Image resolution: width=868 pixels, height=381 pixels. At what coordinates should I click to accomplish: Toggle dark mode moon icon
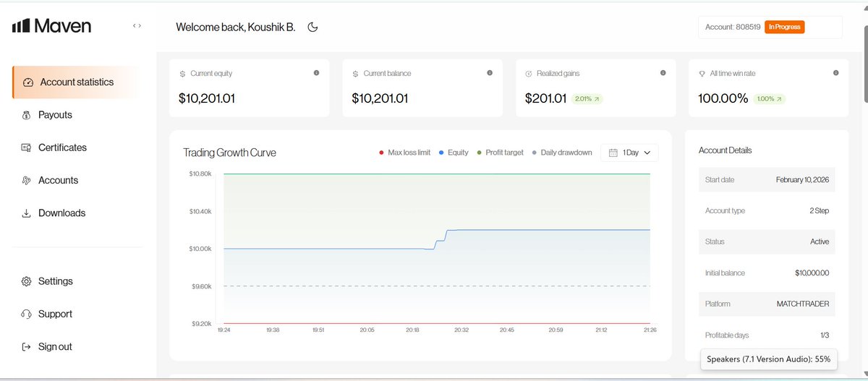[x=313, y=27]
